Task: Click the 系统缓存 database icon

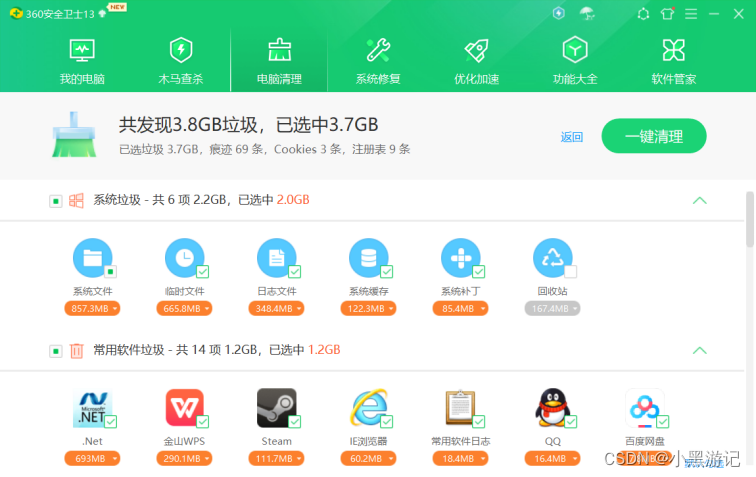Action: [x=368, y=258]
